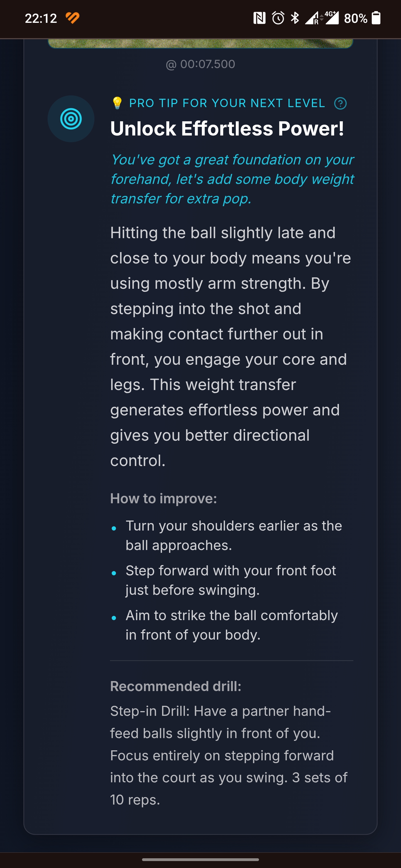This screenshot has height=868, width=401.
Task: Tap the Bluetooth status icon
Action: pos(295,18)
